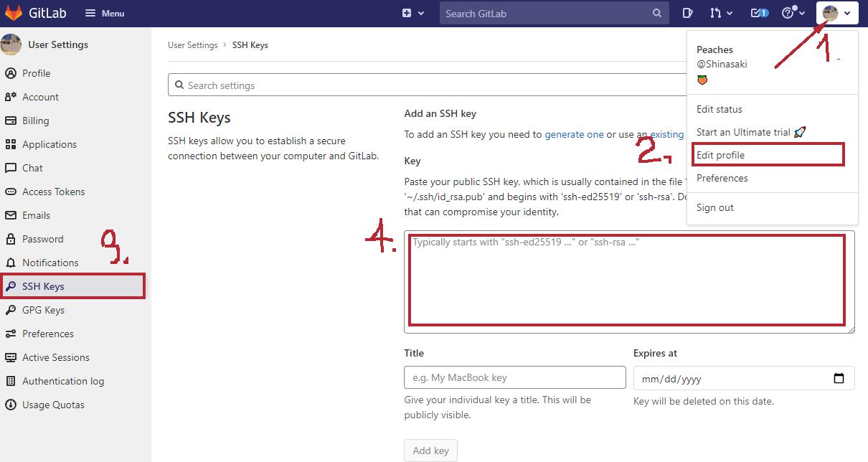Click the Notifications bell icon
This screenshot has width=868, height=462.
(10, 263)
